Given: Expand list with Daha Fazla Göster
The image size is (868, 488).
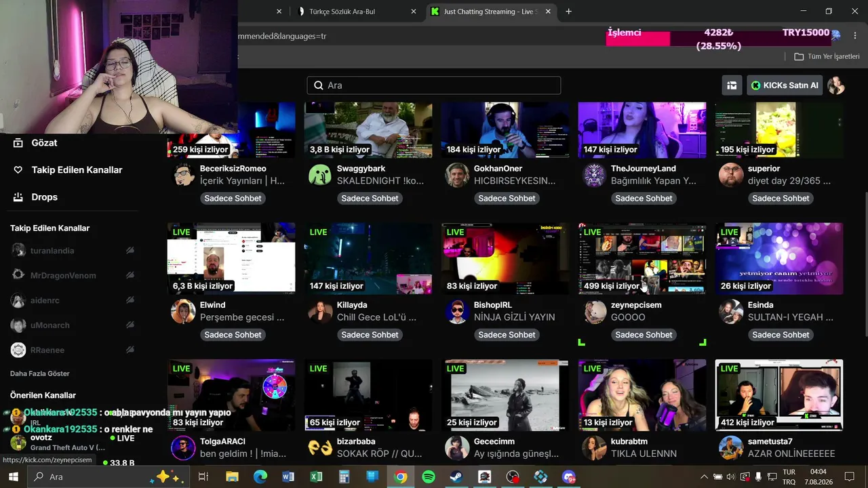Looking at the screenshot, I should 40,373.
